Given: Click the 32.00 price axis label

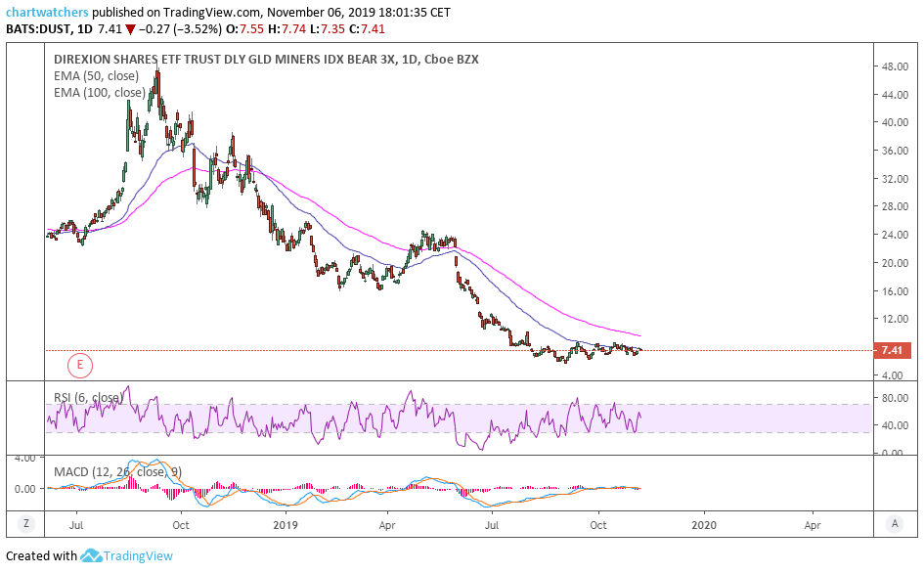Looking at the screenshot, I should 895,179.
